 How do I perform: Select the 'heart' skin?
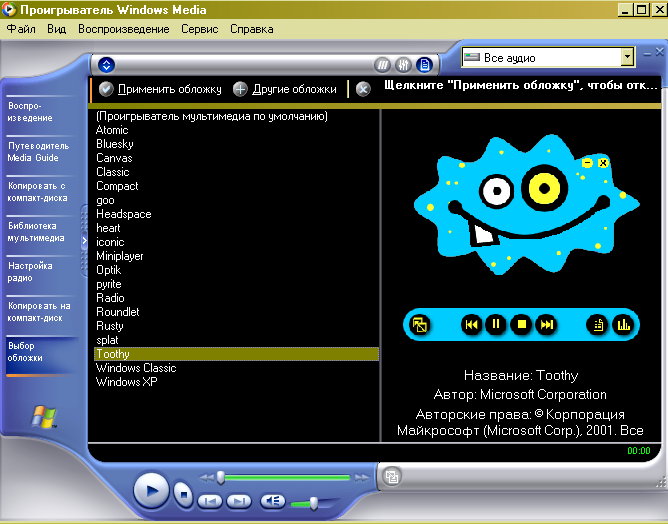(x=236, y=228)
